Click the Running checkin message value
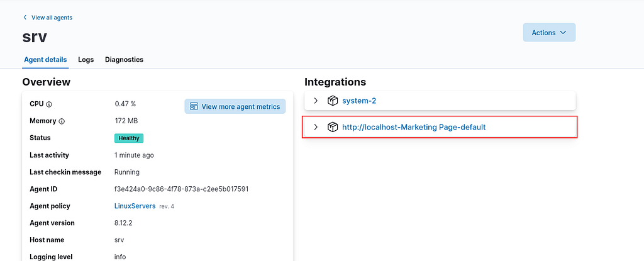 point(127,172)
